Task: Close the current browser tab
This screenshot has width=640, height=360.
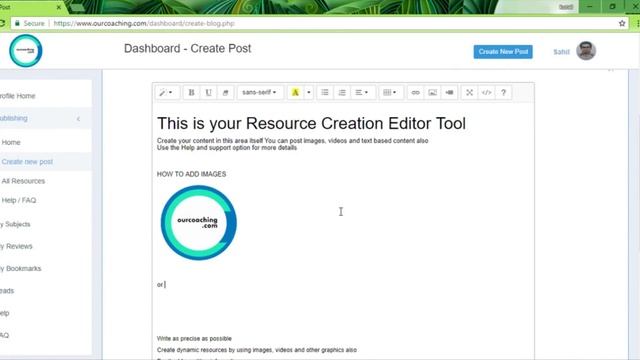Action: pos(59,7)
